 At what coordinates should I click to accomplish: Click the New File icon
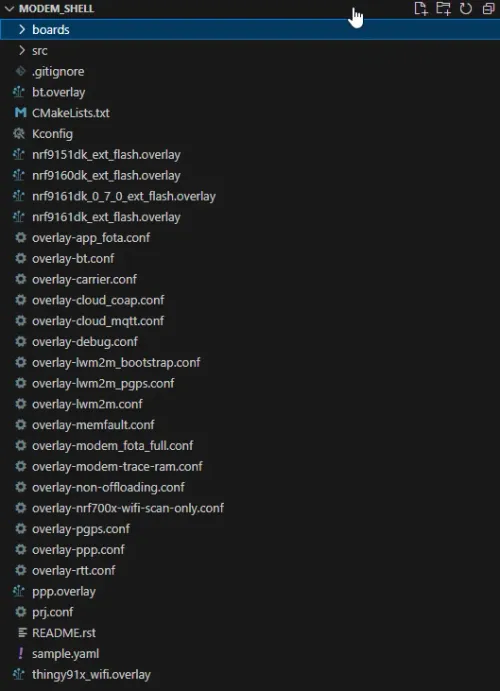421,8
